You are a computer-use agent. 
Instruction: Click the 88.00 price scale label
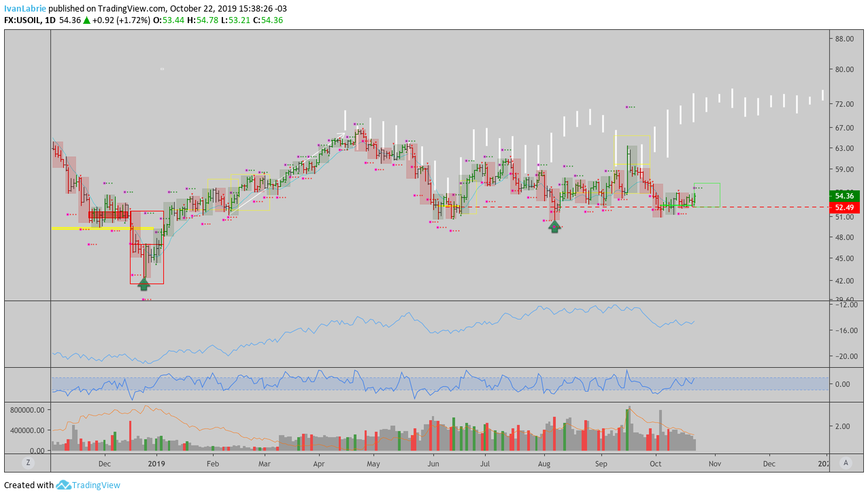(845, 39)
